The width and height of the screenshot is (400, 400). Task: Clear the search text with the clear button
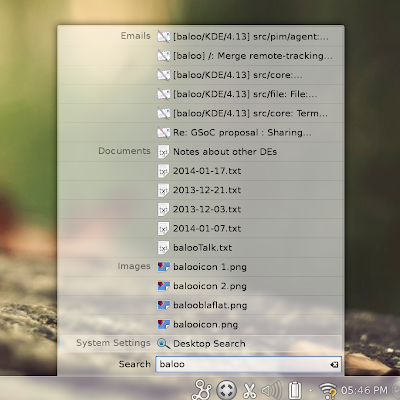click(334, 365)
